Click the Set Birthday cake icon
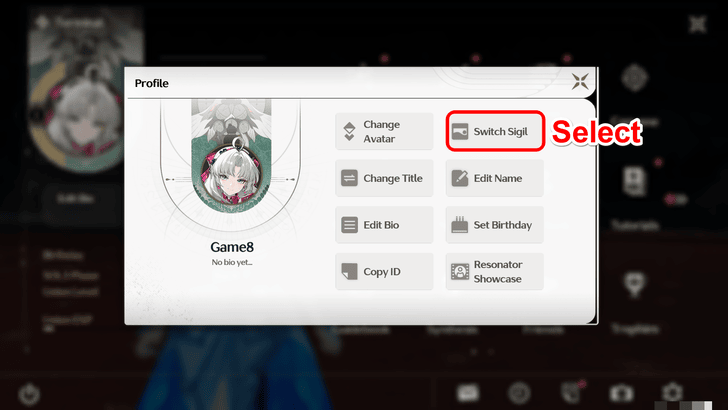The height and width of the screenshot is (410, 728). coord(460,225)
